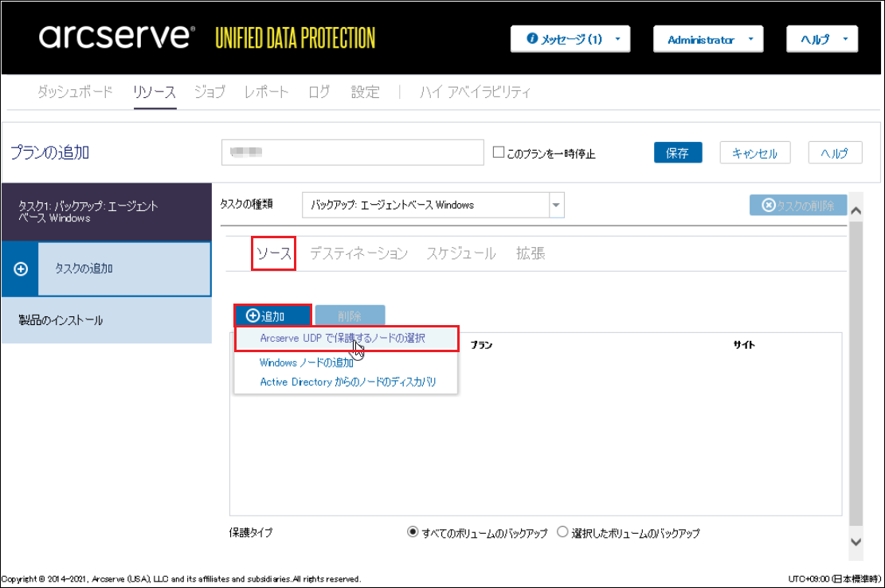This screenshot has width=885, height=588.
Task: Click the UTC+09:00 (日本標準時) text
Action: point(834,579)
